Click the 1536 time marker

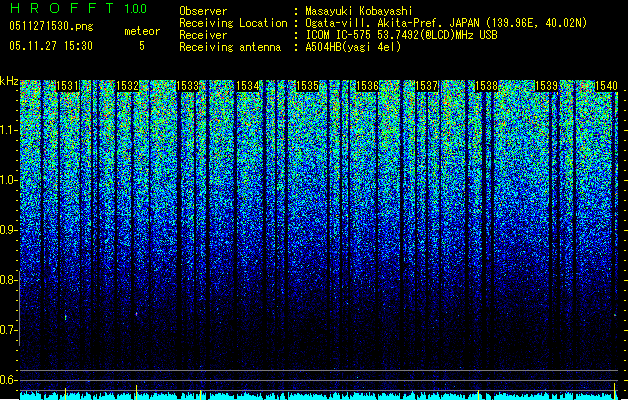coord(367,86)
